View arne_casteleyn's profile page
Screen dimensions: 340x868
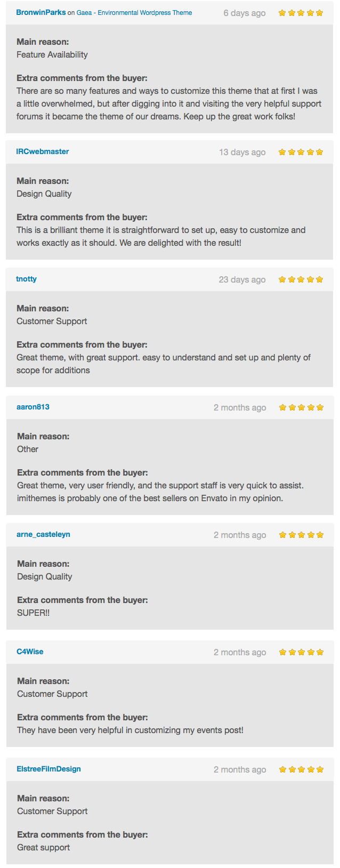click(x=44, y=534)
